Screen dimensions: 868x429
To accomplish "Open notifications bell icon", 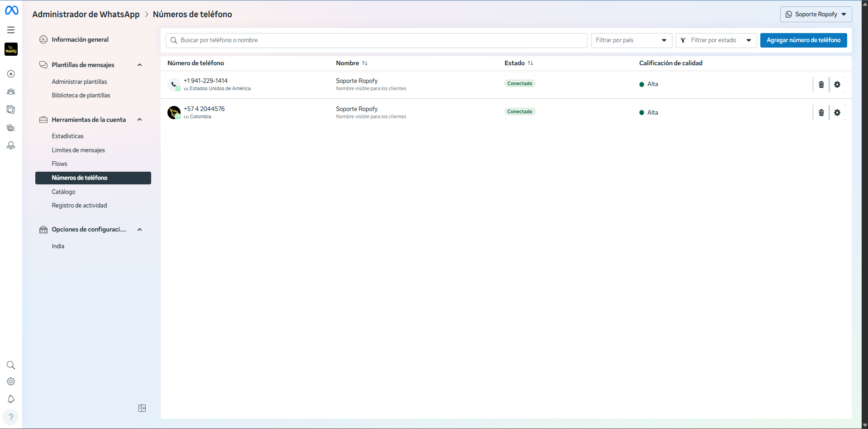I will click(11, 399).
